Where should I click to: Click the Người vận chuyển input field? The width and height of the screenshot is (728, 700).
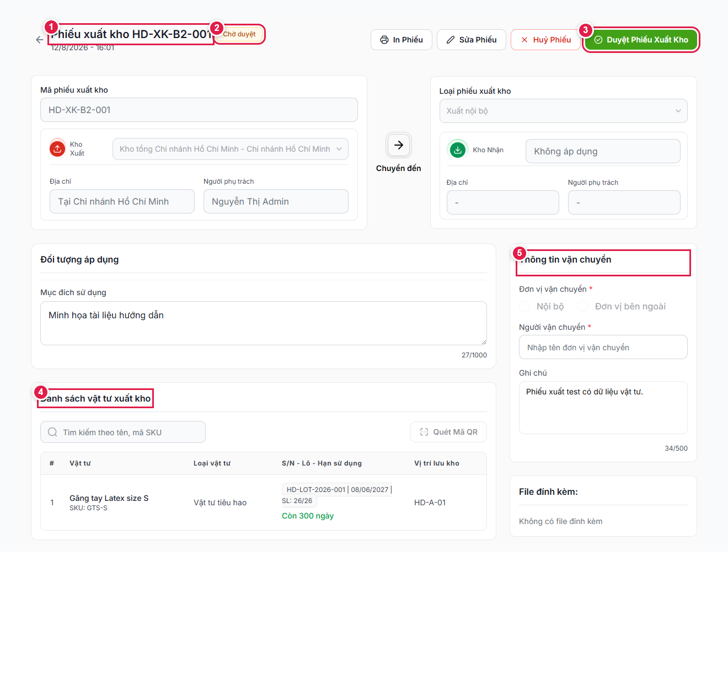coord(603,347)
